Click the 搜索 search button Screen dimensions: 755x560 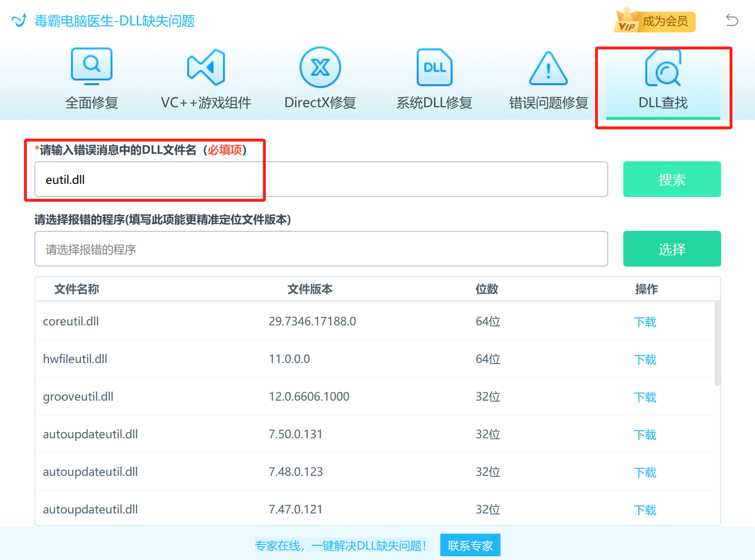point(672,179)
